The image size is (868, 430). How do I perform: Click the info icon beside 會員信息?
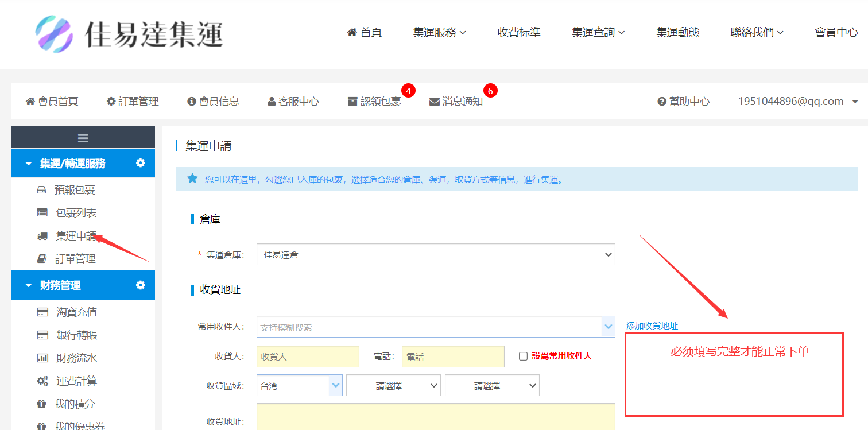tap(192, 102)
